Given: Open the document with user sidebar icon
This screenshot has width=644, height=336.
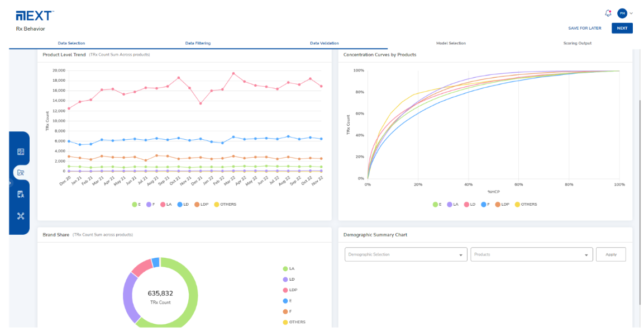Looking at the screenshot, I should (x=21, y=194).
